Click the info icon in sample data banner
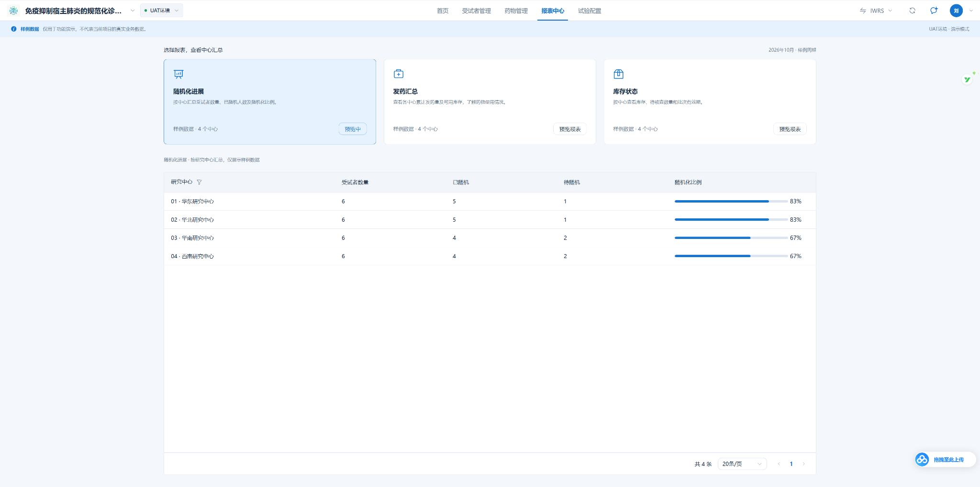980x487 pixels. pyautogui.click(x=14, y=29)
